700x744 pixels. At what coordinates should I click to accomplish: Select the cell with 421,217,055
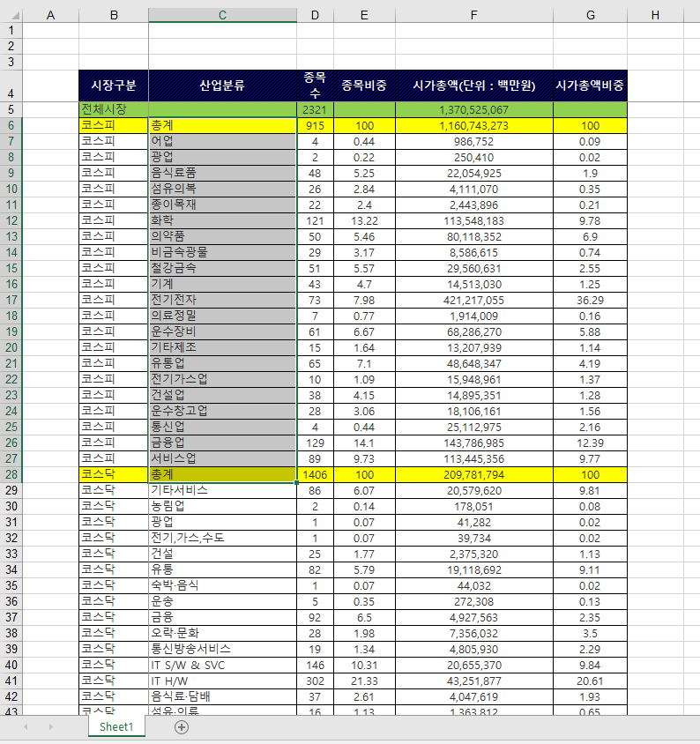click(473, 300)
